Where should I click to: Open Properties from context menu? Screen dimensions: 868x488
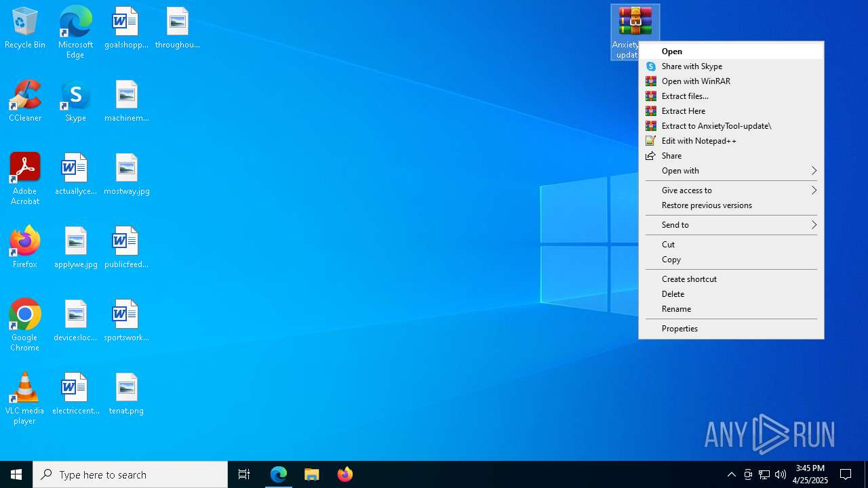click(x=731, y=329)
